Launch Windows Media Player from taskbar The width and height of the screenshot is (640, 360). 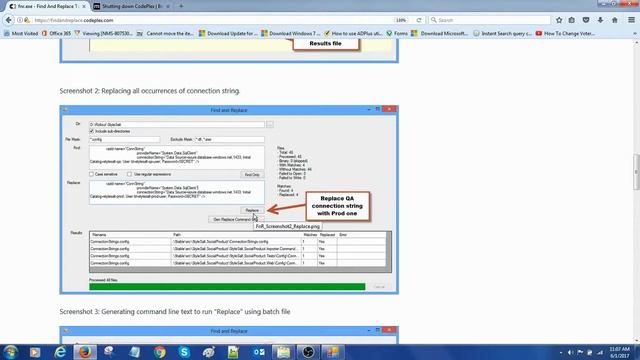click(x=35, y=352)
